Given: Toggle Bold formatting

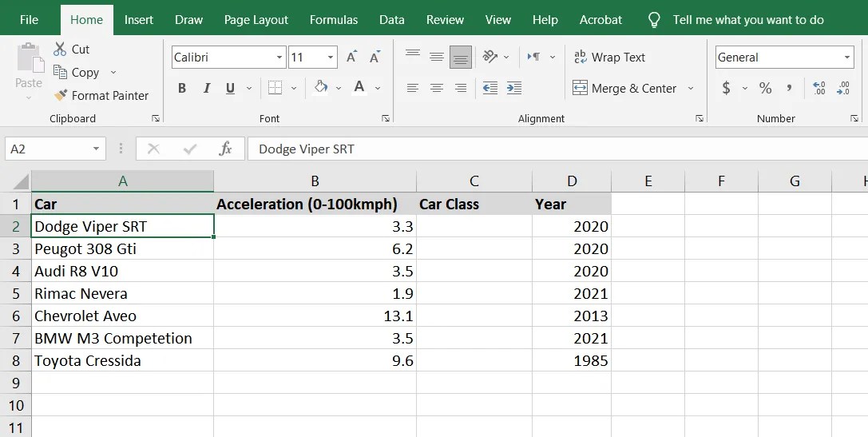Looking at the screenshot, I should (181, 88).
